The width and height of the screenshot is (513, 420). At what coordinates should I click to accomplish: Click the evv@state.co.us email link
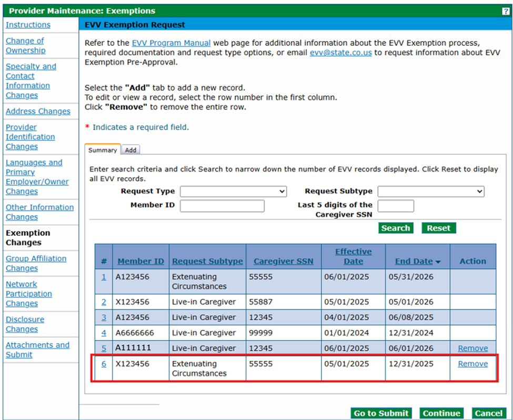coord(340,53)
